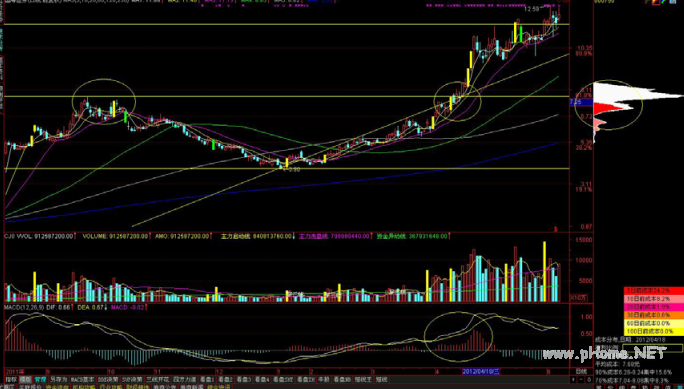The height and width of the screenshot is (389, 684).
Task: Click the 另存为 button
Action: point(58,379)
